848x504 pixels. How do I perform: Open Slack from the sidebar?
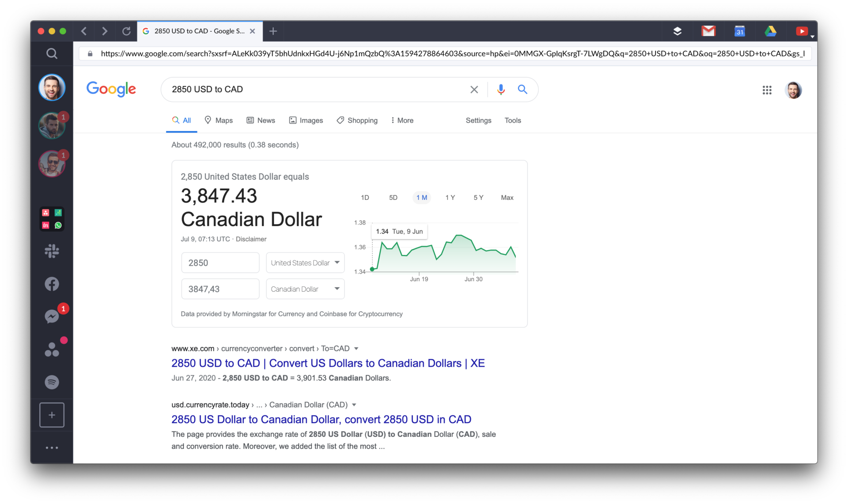click(x=52, y=251)
